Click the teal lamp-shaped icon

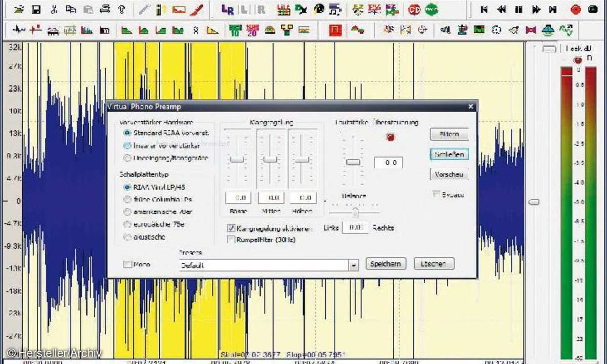point(549,30)
